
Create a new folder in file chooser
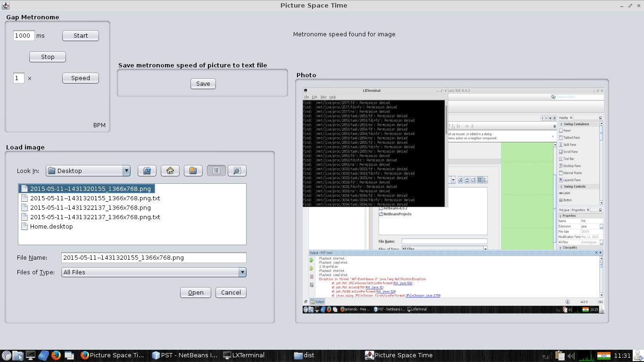point(193,171)
